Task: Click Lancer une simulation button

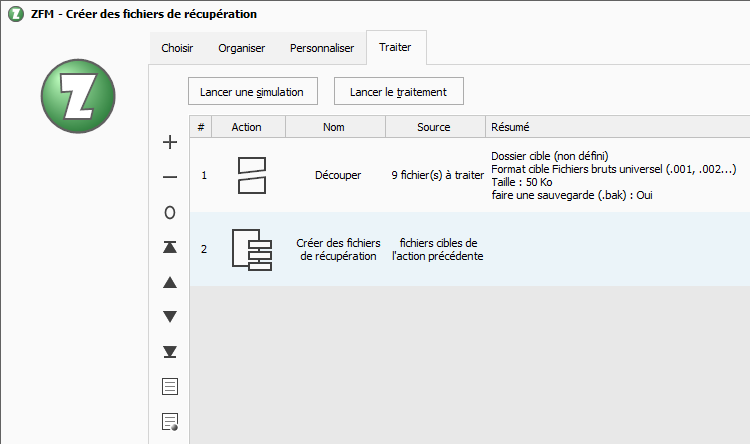Action: tap(253, 91)
